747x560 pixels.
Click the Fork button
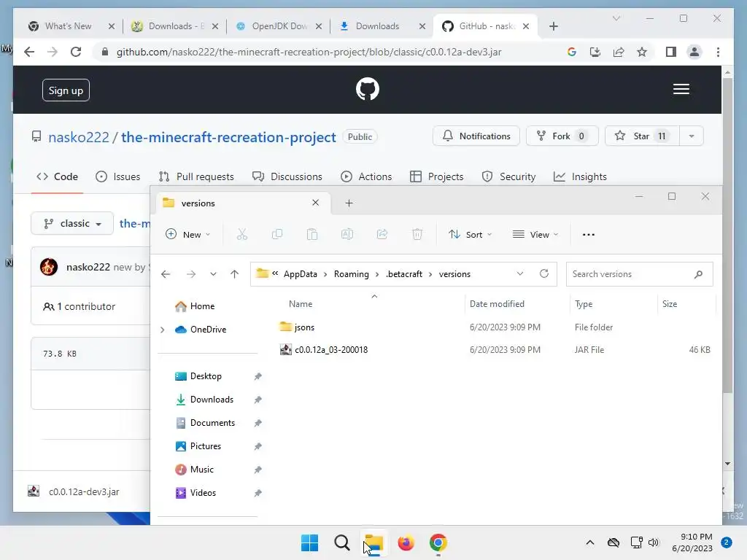(562, 136)
